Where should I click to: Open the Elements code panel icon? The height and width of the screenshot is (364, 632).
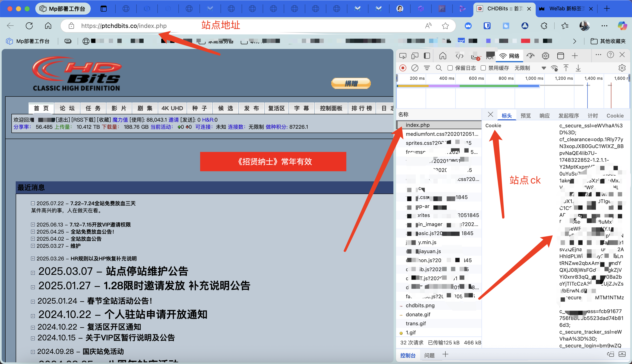tap(459, 56)
